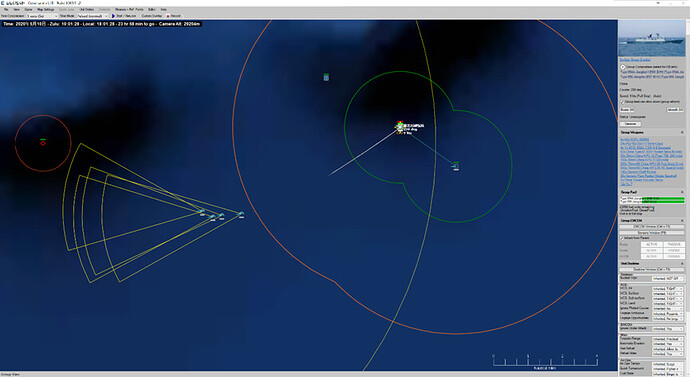The width and height of the screenshot is (690, 377).
Task: Open the Unit Orders menu
Action: 87,9
